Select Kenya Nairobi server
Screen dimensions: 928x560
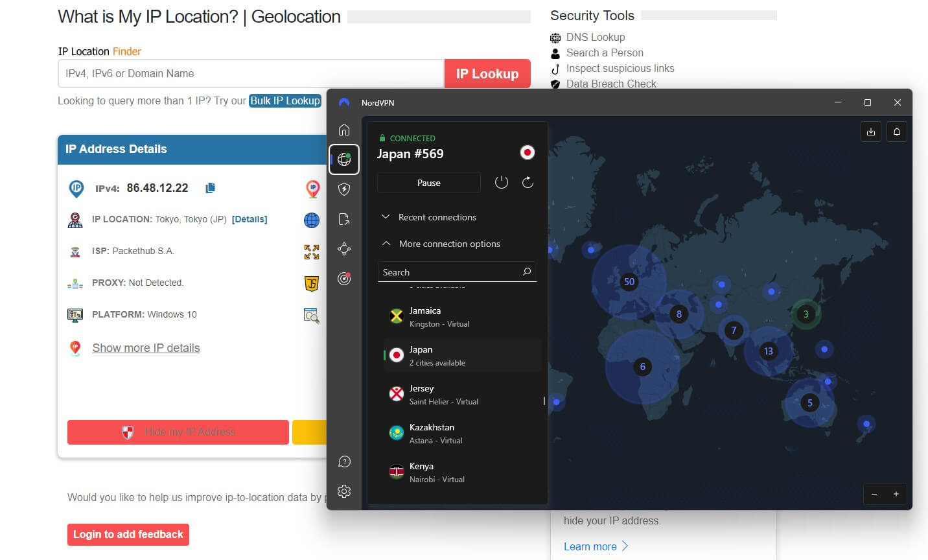pyautogui.click(x=461, y=472)
